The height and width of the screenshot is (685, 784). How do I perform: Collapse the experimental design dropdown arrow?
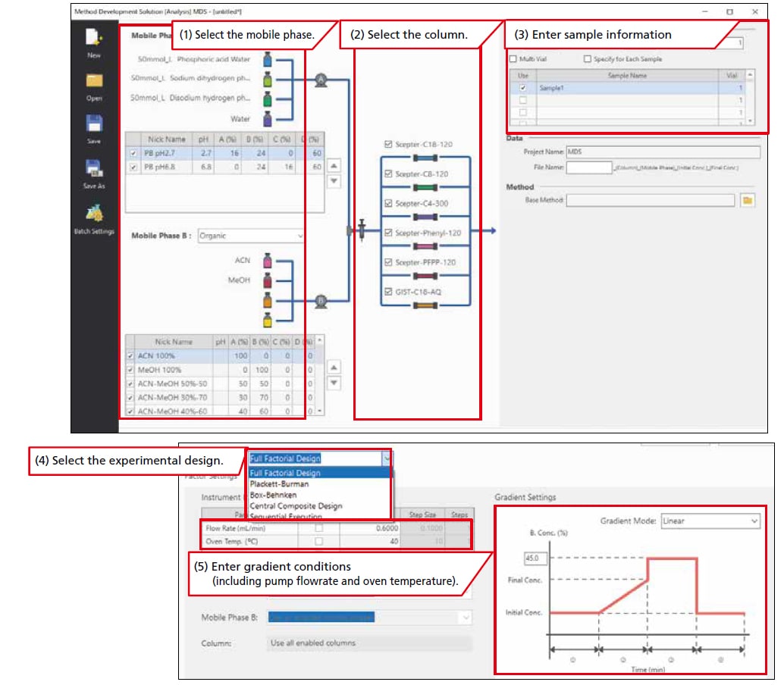(387, 458)
